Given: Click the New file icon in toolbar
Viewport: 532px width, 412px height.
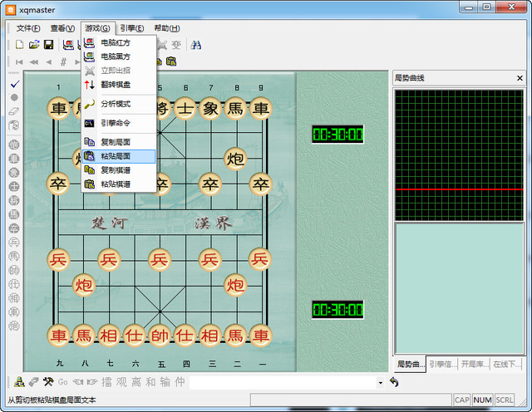Looking at the screenshot, I should [19, 45].
